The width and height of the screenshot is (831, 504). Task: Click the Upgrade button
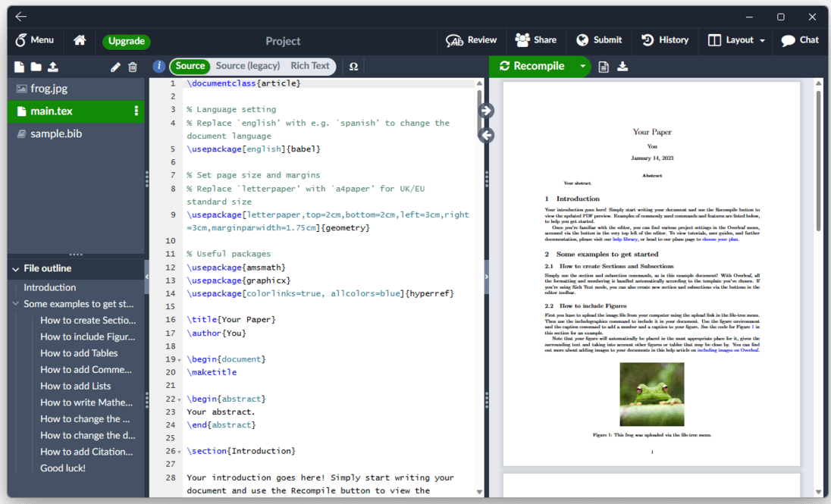[x=126, y=41]
